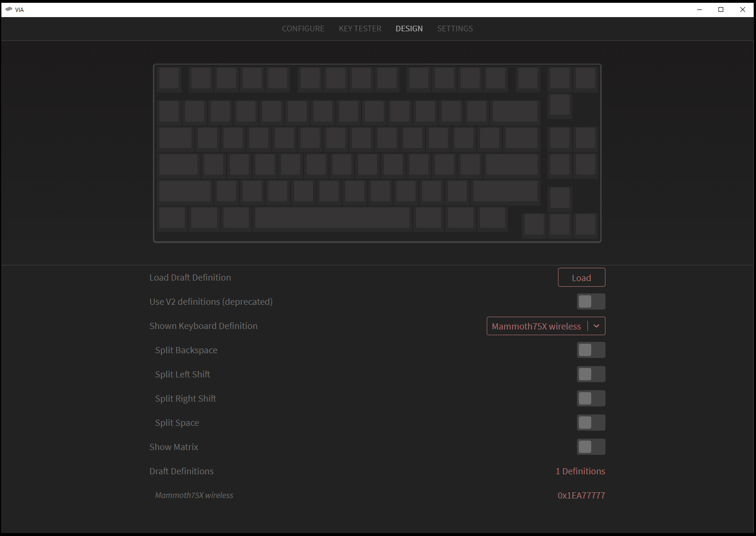
Task: Click the Load draft definition button
Action: (581, 278)
